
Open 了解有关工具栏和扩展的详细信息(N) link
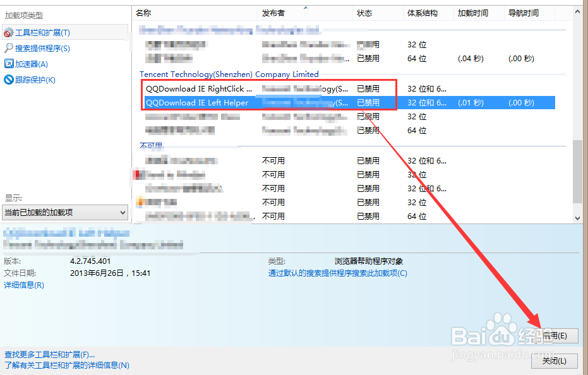coord(67,365)
